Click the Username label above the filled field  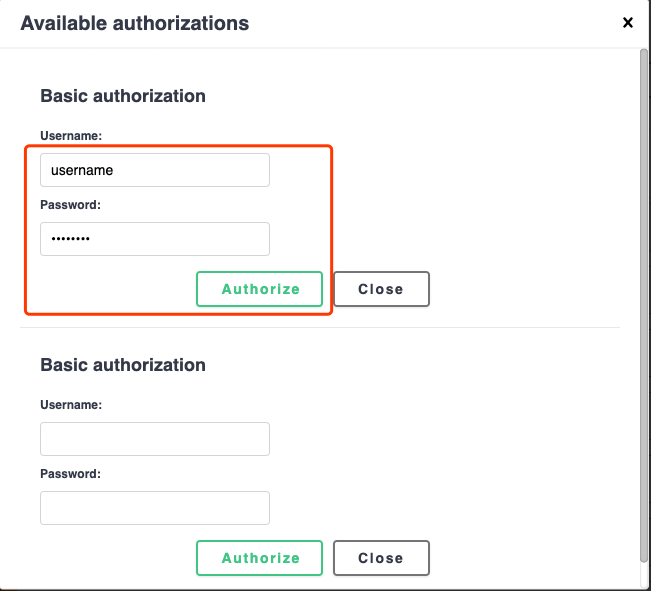coord(71,136)
